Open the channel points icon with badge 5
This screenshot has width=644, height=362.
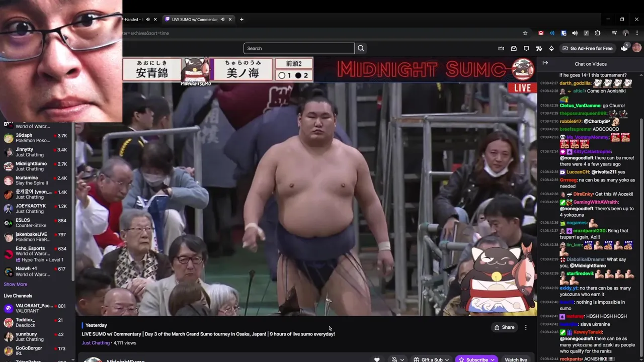624,48
